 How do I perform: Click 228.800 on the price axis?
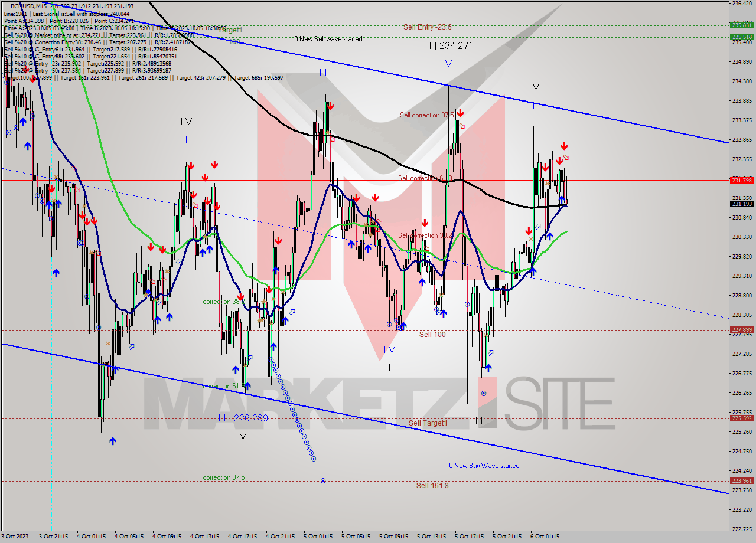pos(741,295)
